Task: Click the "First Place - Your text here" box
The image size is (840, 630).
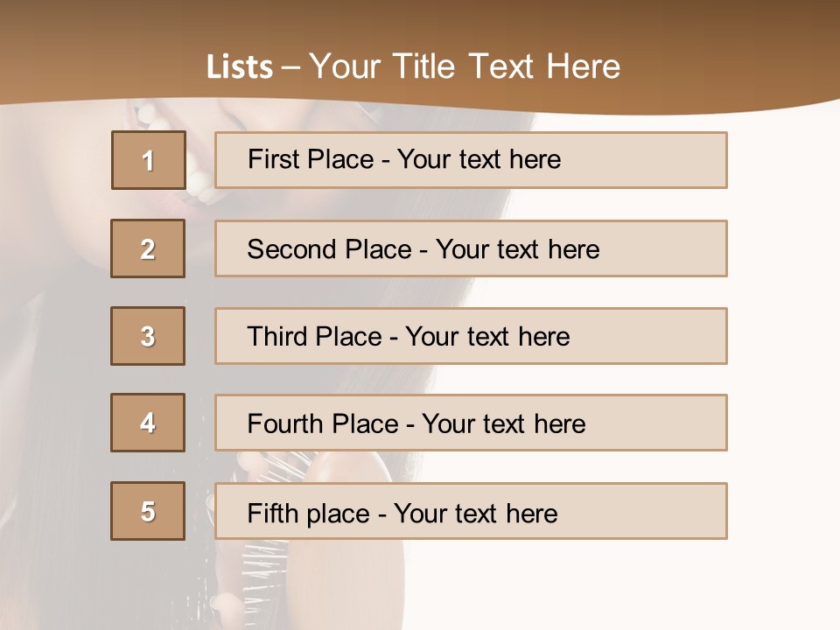Action: (x=471, y=160)
